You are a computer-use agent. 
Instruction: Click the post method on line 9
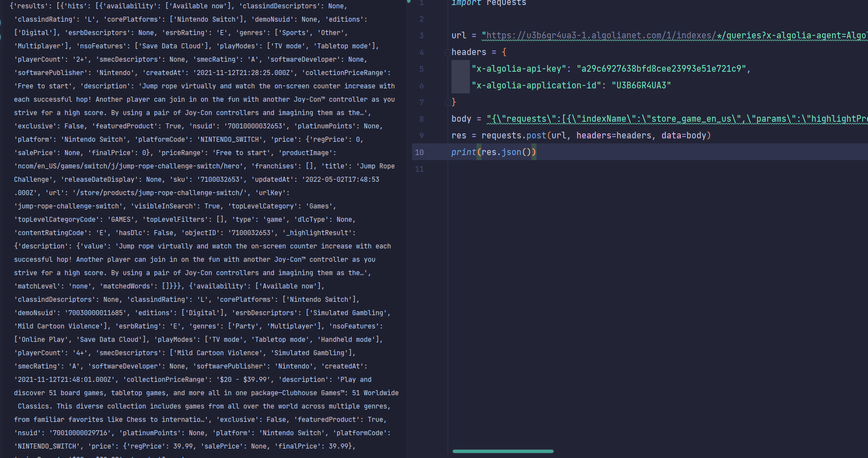[535, 136]
